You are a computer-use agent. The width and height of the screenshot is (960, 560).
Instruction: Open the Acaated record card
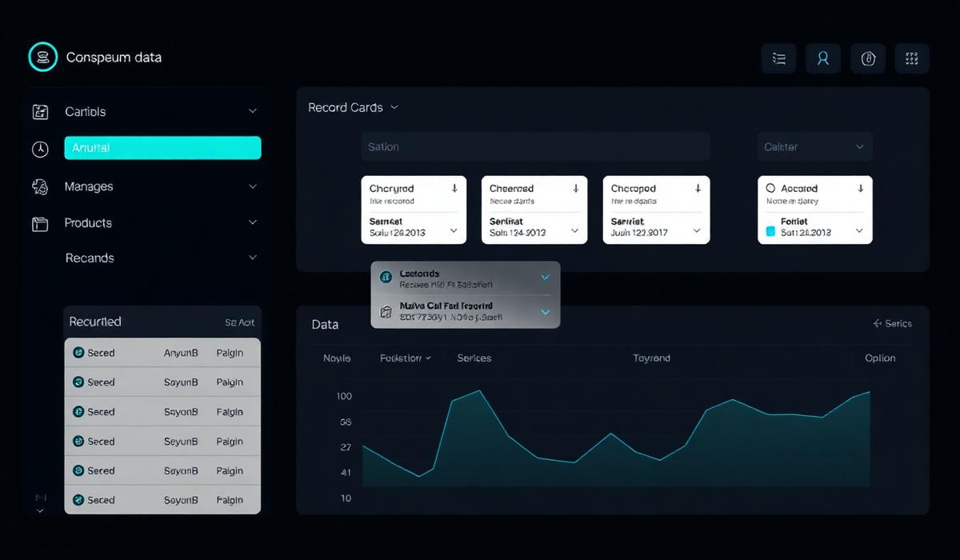click(x=815, y=210)
